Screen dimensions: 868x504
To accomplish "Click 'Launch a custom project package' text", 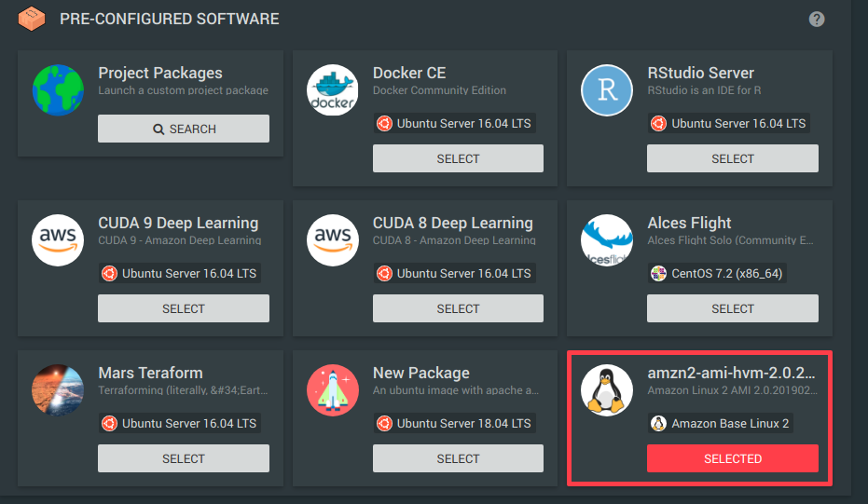I will tap(184, 90).
